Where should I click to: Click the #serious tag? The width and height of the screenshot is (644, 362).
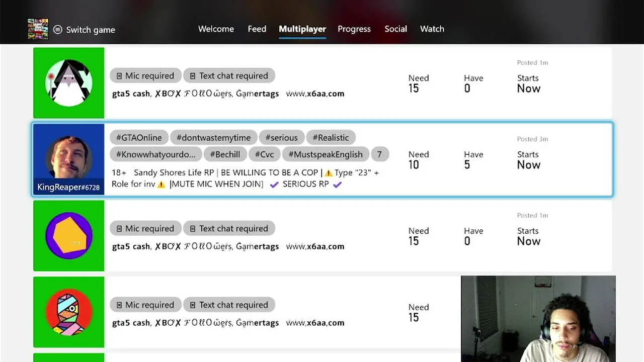click(x=281, y=137)
